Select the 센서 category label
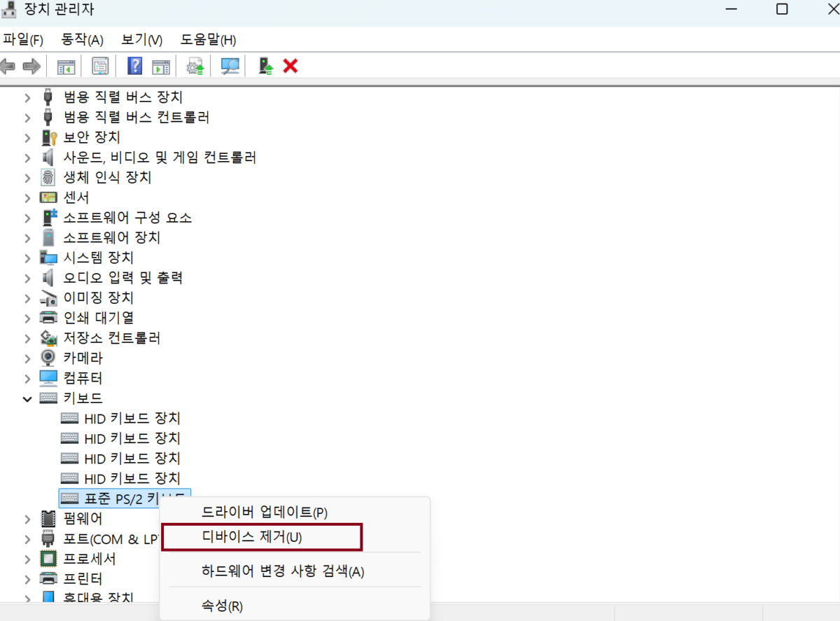 [x=76, y=197]
